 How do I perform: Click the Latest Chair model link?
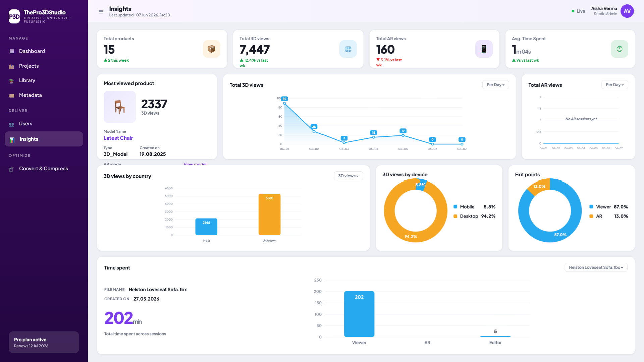(x=118, y=138)
